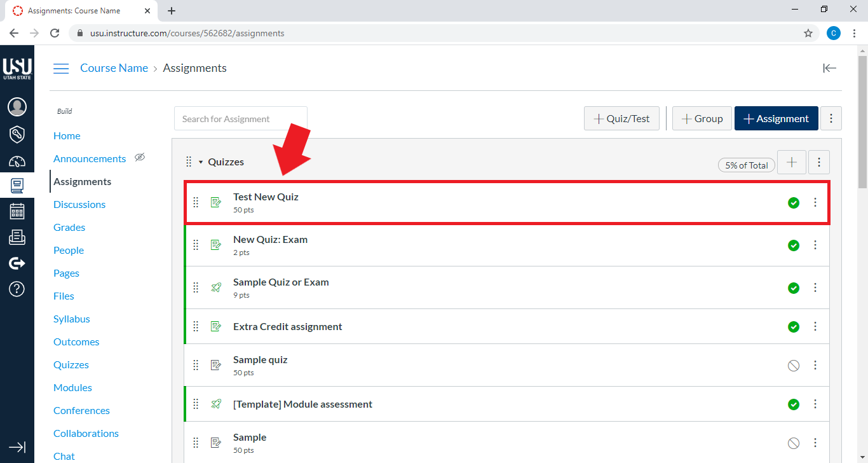868x463 pixels.
Task: Click the 5% of Total weight indicator
Action: pos(746,165)
